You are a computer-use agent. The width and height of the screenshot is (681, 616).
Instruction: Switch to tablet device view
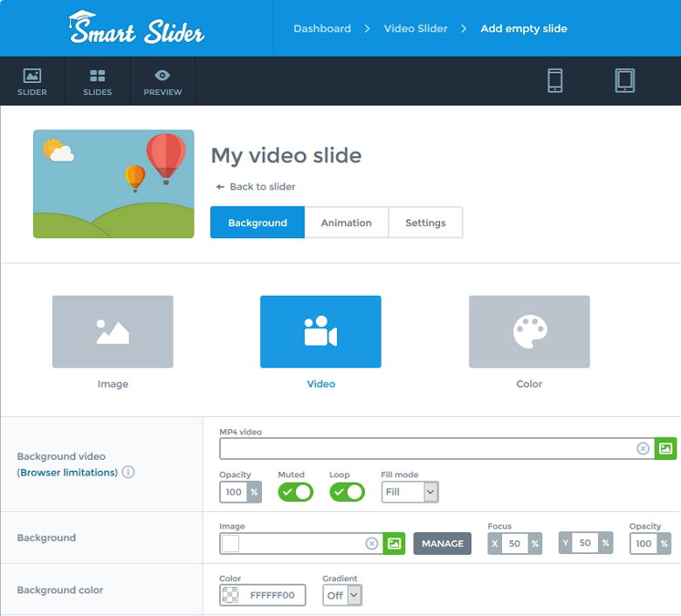tap(625, 81)
